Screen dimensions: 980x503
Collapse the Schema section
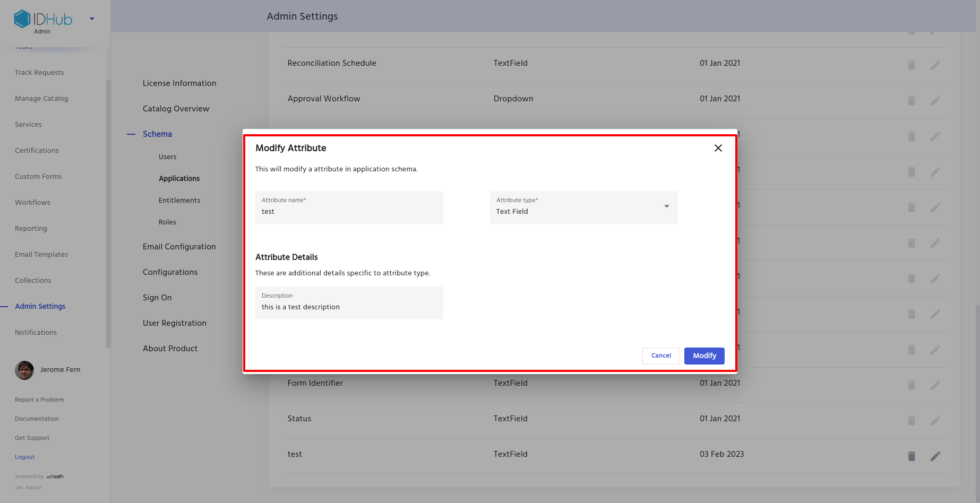coord(157,134)
